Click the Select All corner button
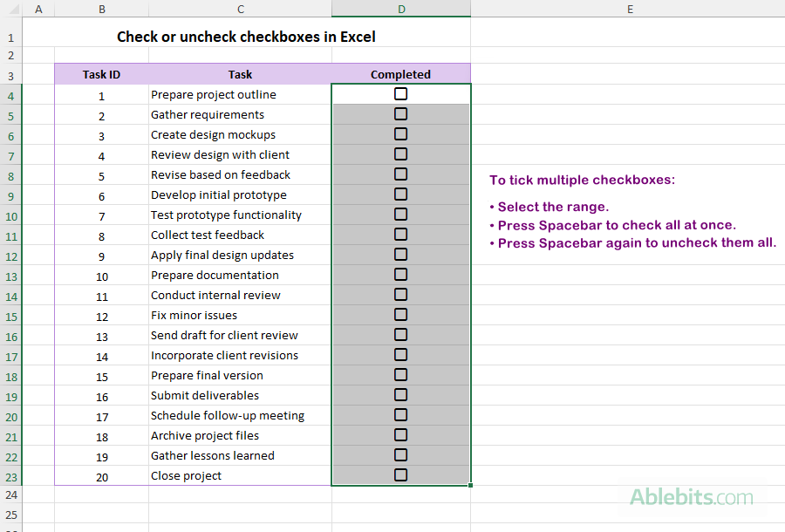This screenshot has height=532, width=785. click(11, 8)
